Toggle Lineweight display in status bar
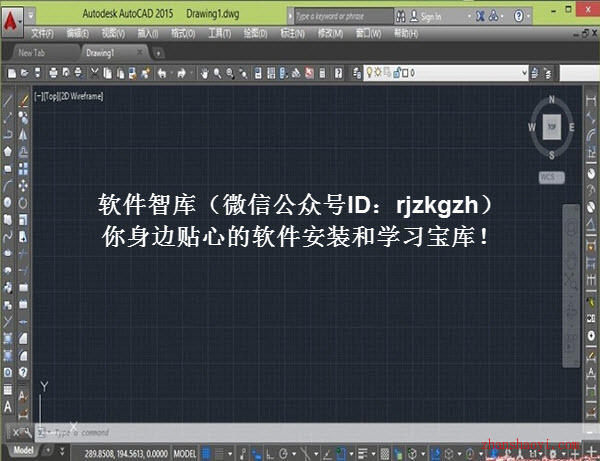The height and width of the screenshot is (461, 600). point(362,454)
